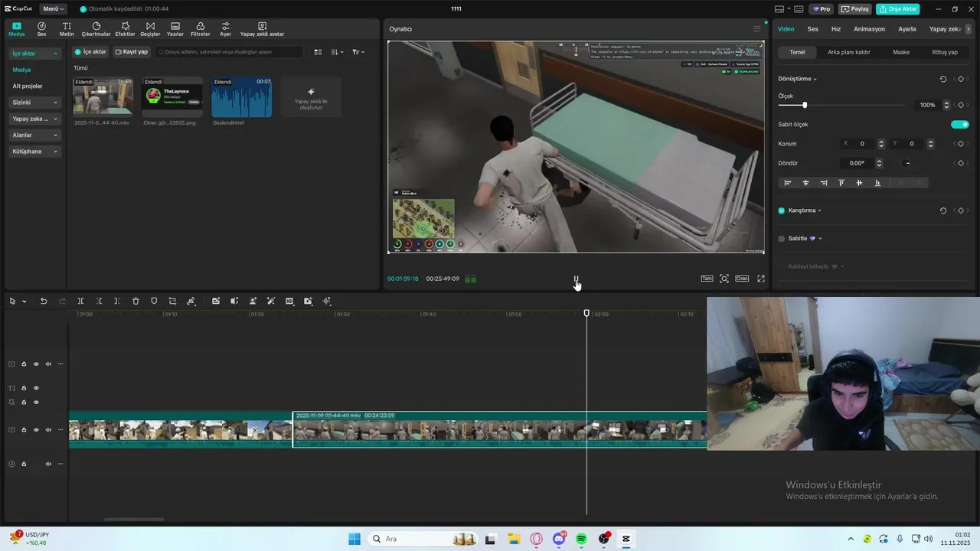Open the Yazılar captions panel
Image resolution: width=980 pixels, height=551 pixels.
pos(175,29)
